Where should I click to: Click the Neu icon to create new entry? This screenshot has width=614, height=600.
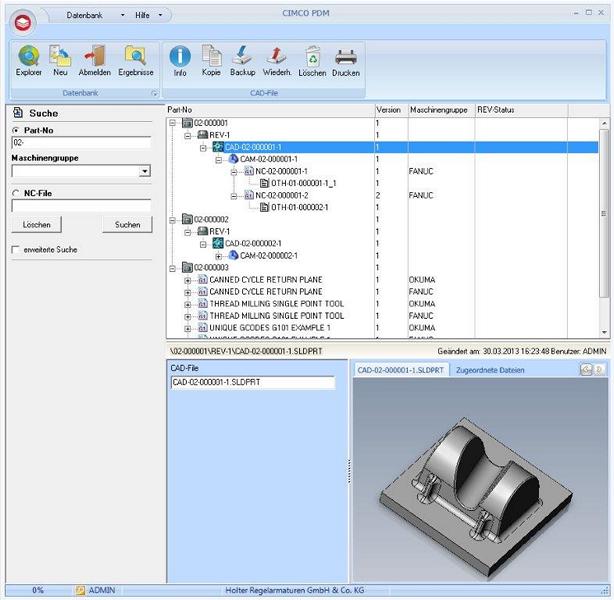(60, 60)
